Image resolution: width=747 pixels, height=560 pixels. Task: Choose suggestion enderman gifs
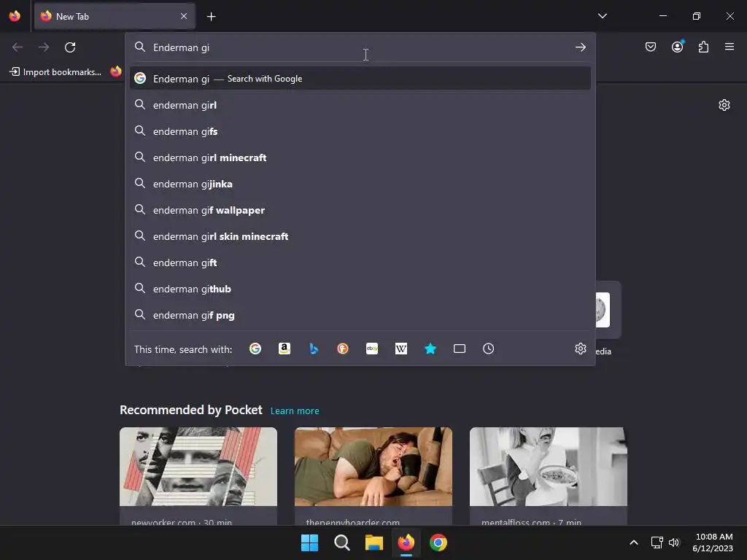click(x=360, y=131)
